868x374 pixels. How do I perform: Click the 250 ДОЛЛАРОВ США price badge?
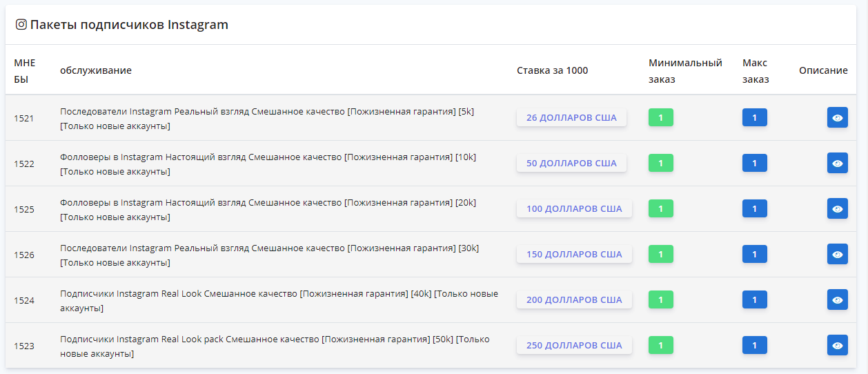(574, 345)
